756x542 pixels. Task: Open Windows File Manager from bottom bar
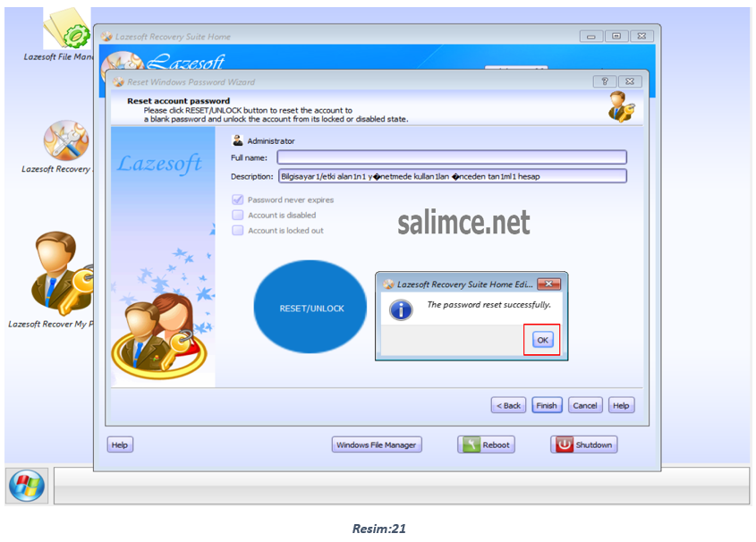coord(377,445)
